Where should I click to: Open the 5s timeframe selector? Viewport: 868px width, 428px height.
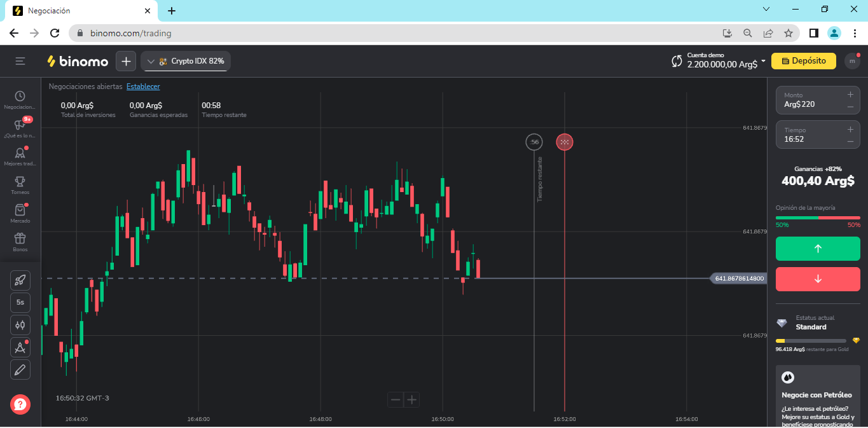(x=20, y=302)
